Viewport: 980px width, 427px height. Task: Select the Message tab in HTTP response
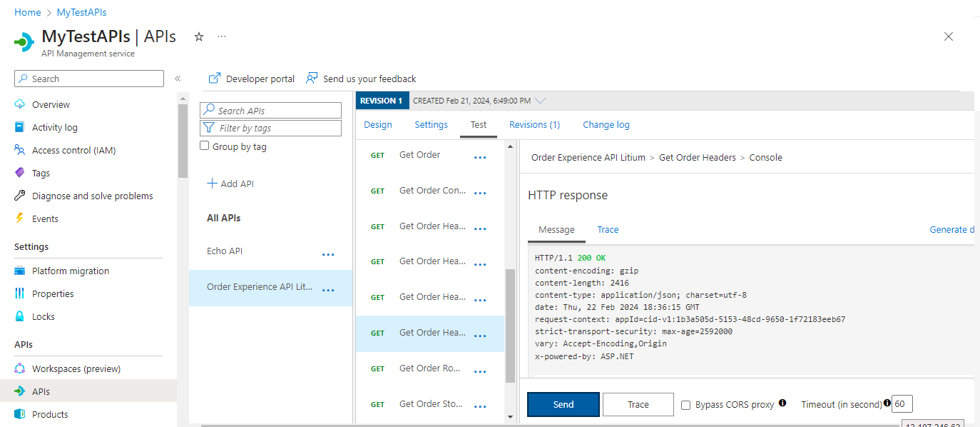click(556, 229)
